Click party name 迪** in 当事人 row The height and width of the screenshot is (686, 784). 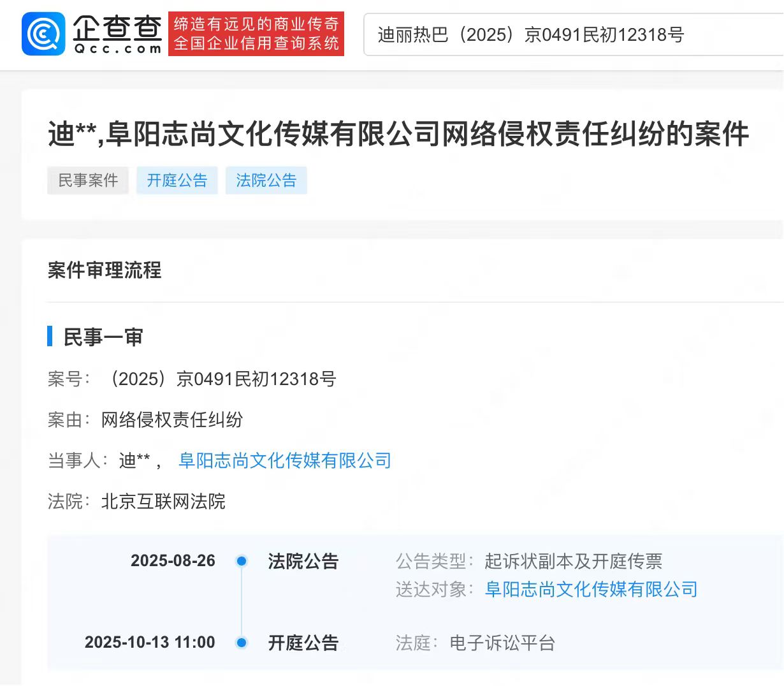tap(134, 460)
